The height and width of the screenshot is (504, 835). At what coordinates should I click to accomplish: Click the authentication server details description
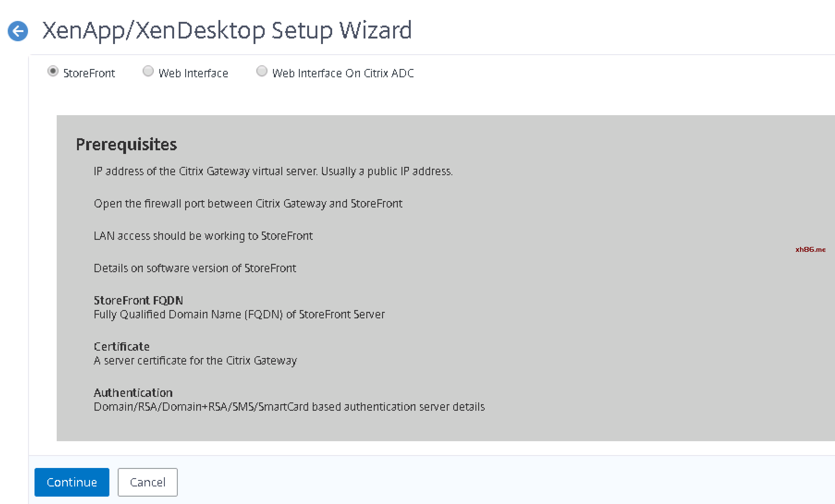coord(289,406)
